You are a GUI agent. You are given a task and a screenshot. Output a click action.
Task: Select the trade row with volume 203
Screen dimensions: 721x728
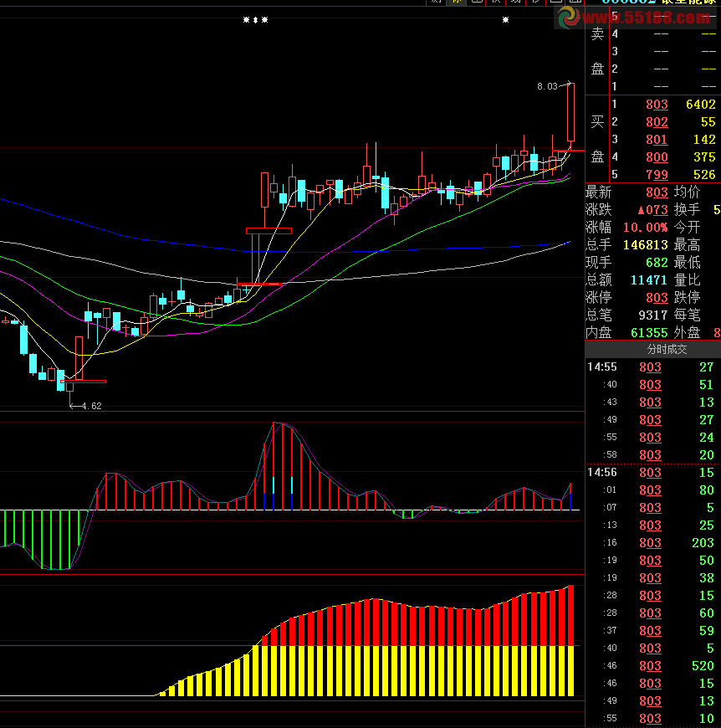[652, 543]
